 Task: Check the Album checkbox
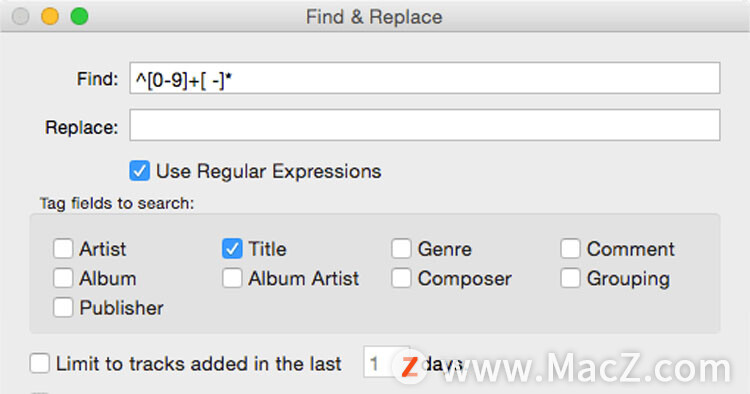pyautogui.click(x=63, y=278)
